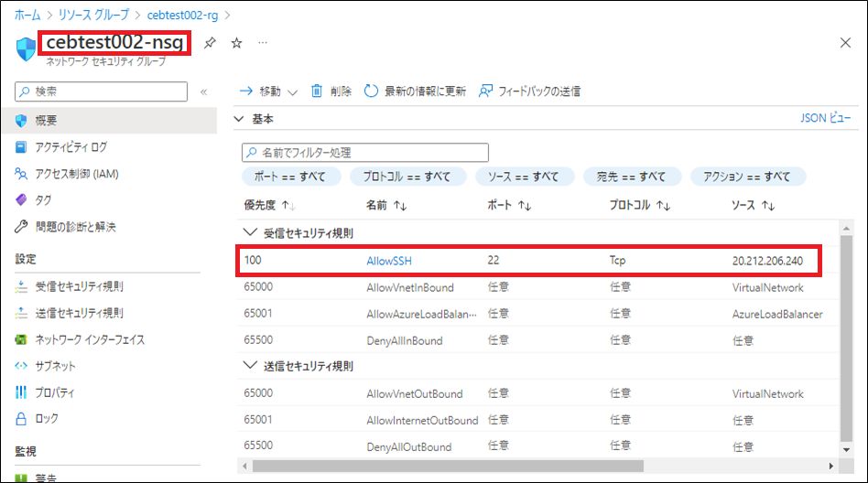868x483 pixels.
Task: Open the more options ellipsis beside the title
Action: pyautogui.click(x=263, y=43)
